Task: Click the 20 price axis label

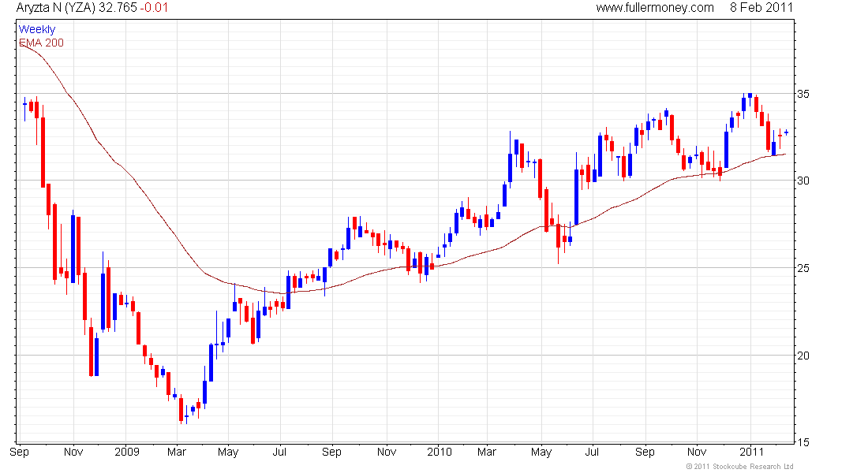Action: (803, 356)
